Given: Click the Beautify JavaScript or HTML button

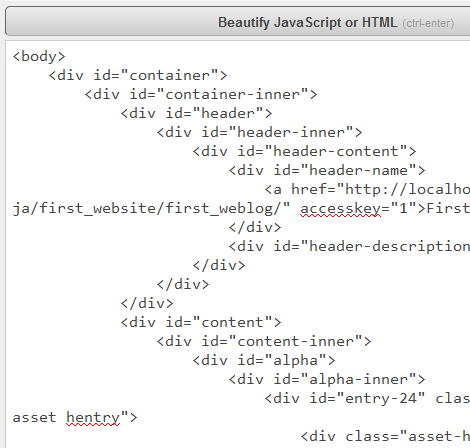Looking at the screenshot, I should pos(238,21).
